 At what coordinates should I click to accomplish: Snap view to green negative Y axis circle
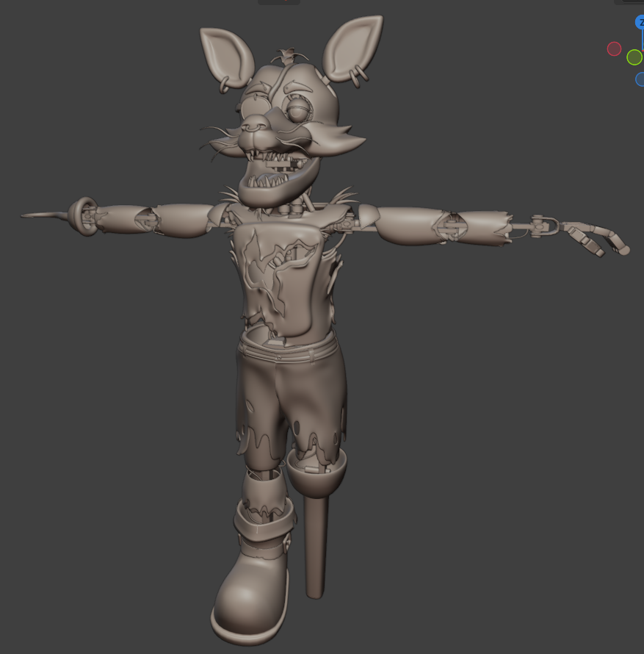tap(634, 57)
